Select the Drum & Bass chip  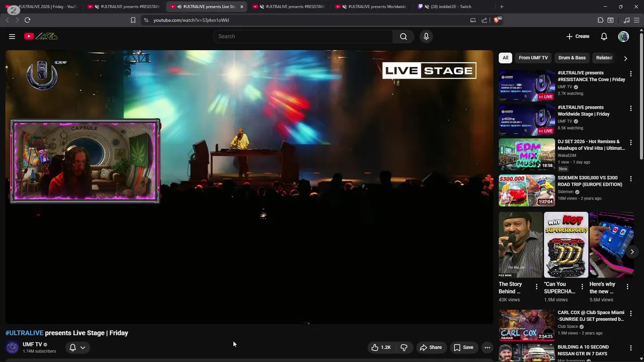coord(572,58)
